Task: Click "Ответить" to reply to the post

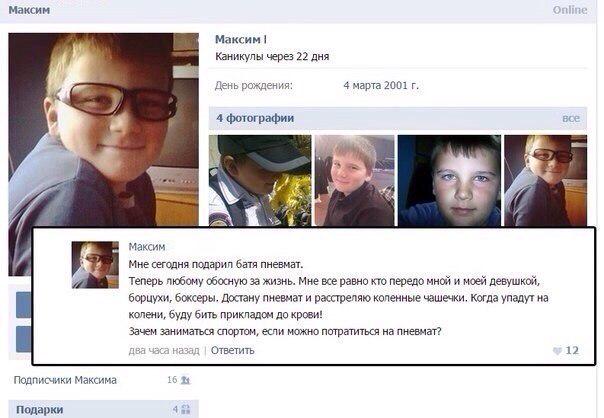Action: [x=233, y=350]
